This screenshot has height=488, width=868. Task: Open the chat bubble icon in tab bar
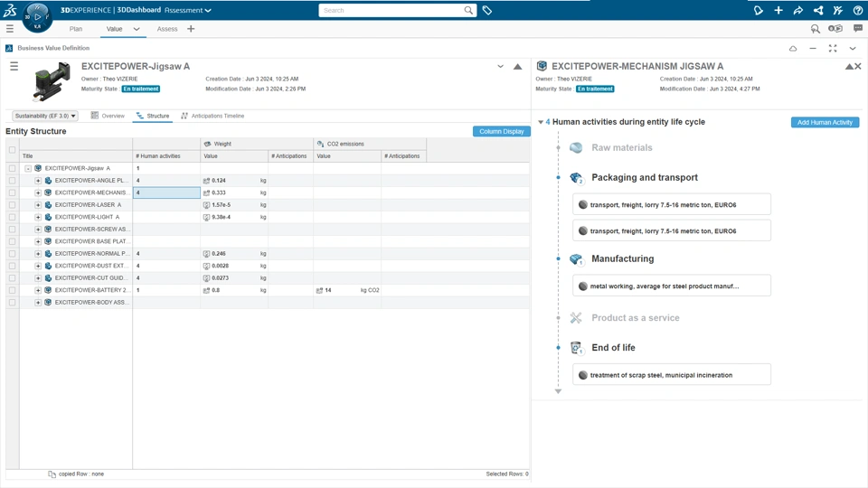[x=858, y=28]
